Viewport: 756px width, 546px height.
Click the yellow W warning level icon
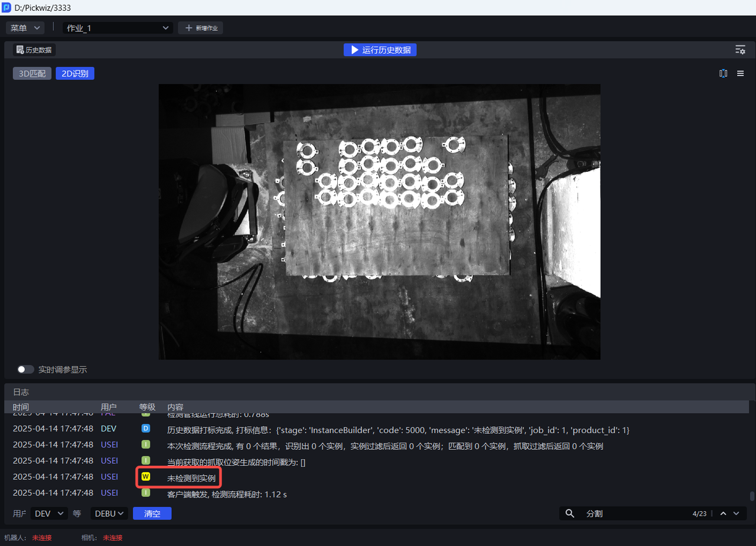point(145,477)
